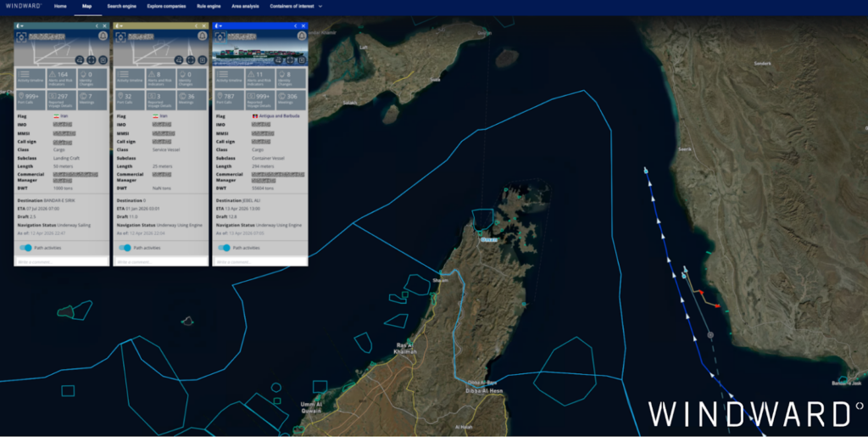Select destination text JEBEL ALI
The image size is (868, 437).
click(250, 200)
